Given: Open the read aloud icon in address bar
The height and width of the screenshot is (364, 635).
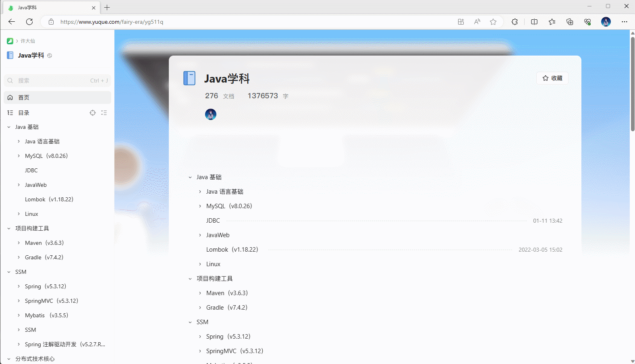Looking at the screenshot, I should (477, 22).
